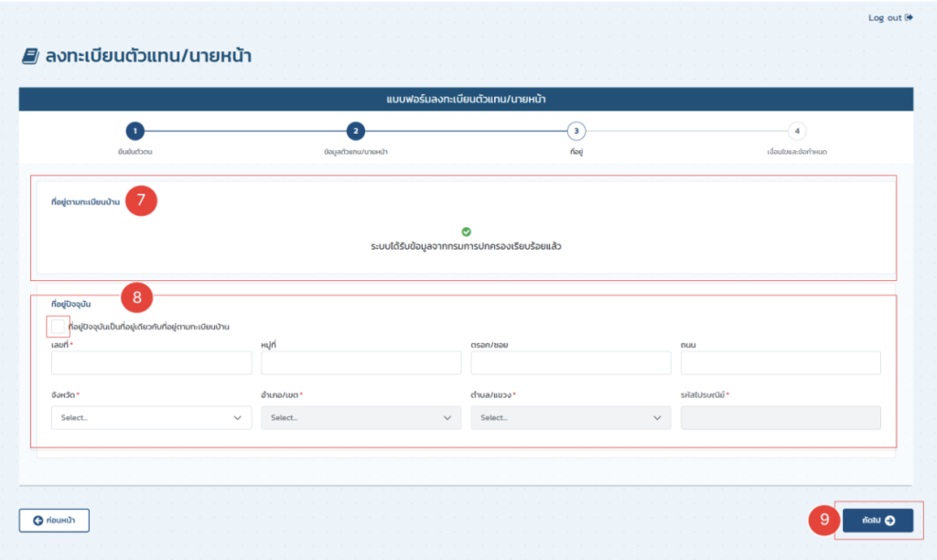The image size is (937, 560).
Task: Select step 1 ยืนยันตัวตน circle
Action: pos(135,130)
